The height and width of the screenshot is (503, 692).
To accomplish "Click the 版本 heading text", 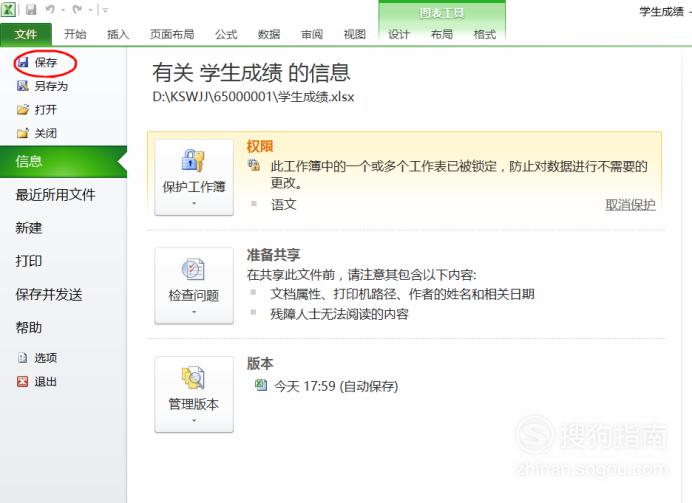I will click(260, 363).
